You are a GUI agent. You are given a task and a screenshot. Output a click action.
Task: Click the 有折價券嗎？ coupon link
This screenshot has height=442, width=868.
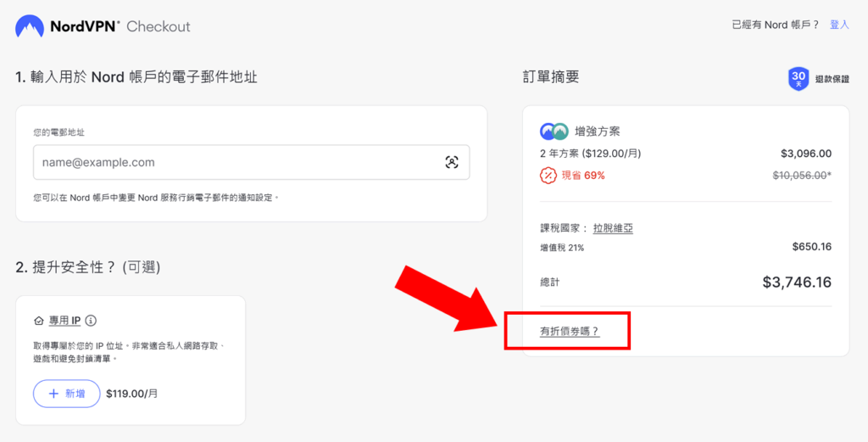[569, 332]
